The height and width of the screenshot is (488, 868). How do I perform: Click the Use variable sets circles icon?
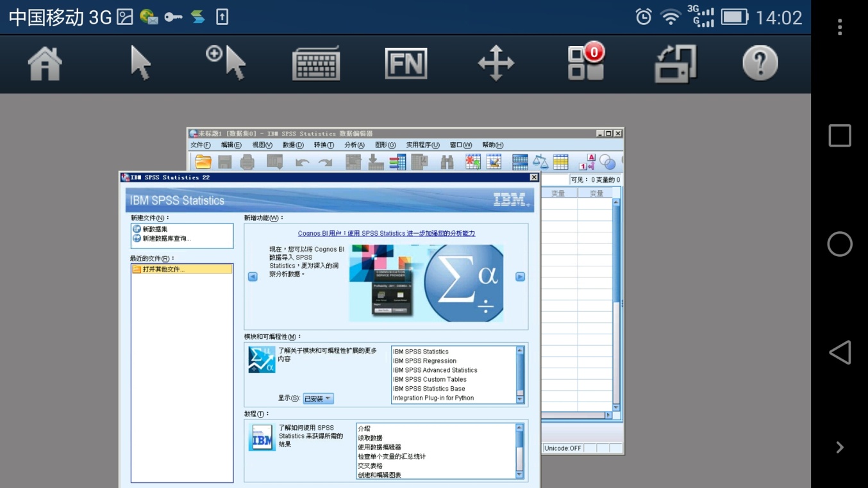point(607,162)
